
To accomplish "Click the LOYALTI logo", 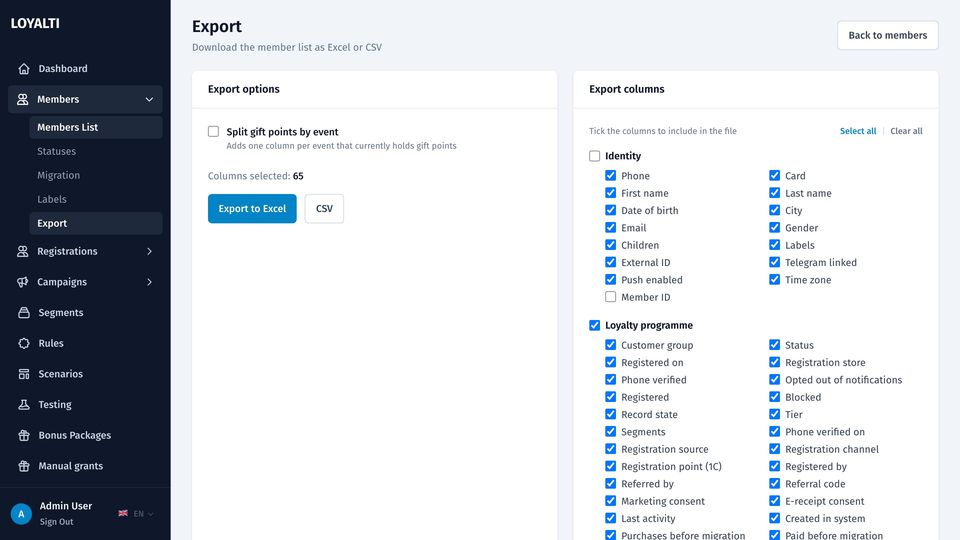I will pyautogui.click(x=35, y=23).
